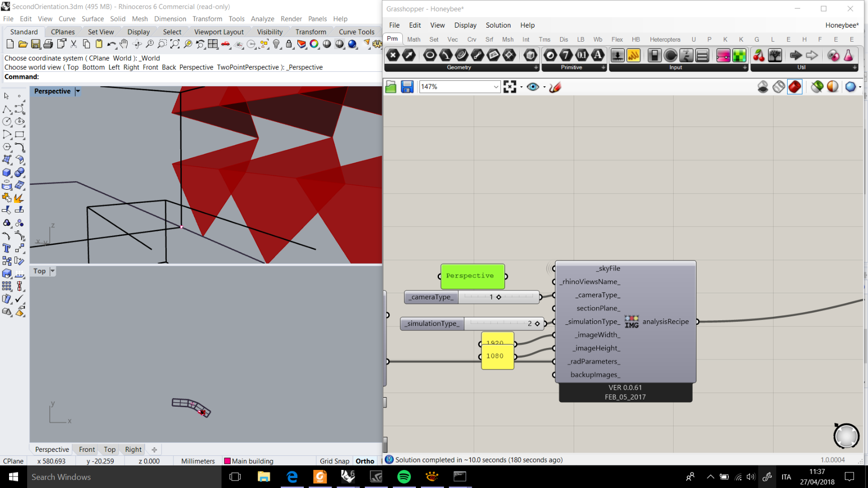This screenshot has width=868, height=488.
Task: Open a file via Rhino's folder icon
Action: (x=23, y=44)
